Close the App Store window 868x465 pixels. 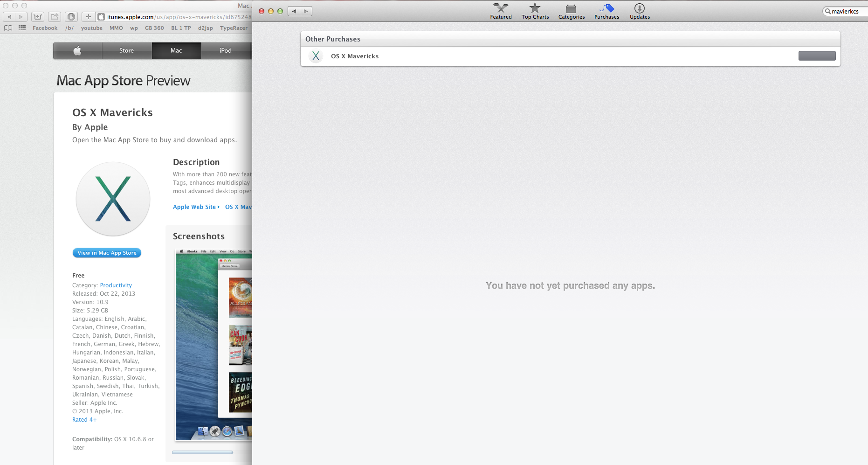[x=262, y=11]
